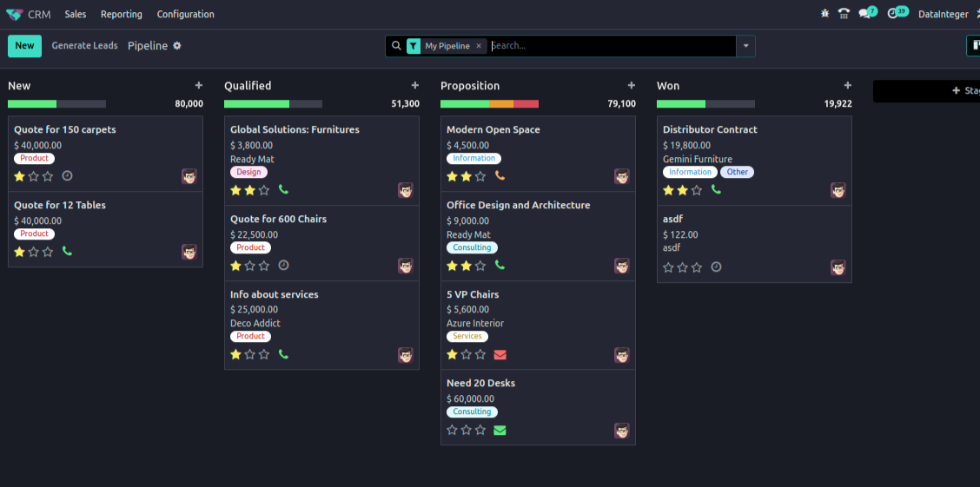Image resolution: width=980 pixels, height=487 pixels.
Task: Click Generate Leads button
Action: (84, 46)
